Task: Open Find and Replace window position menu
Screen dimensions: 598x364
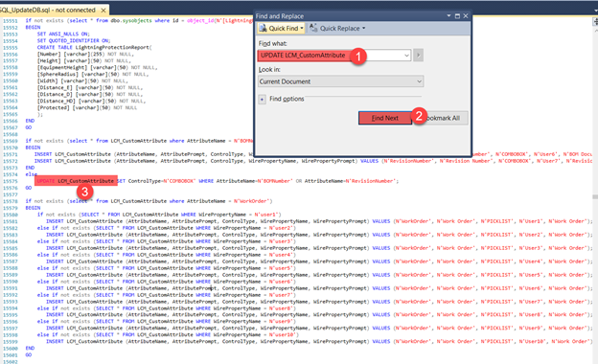Action: point(448,16)
